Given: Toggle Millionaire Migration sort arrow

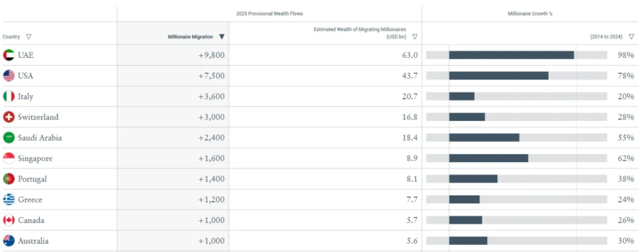Looking at the screenshot, I should click(222, 37).
